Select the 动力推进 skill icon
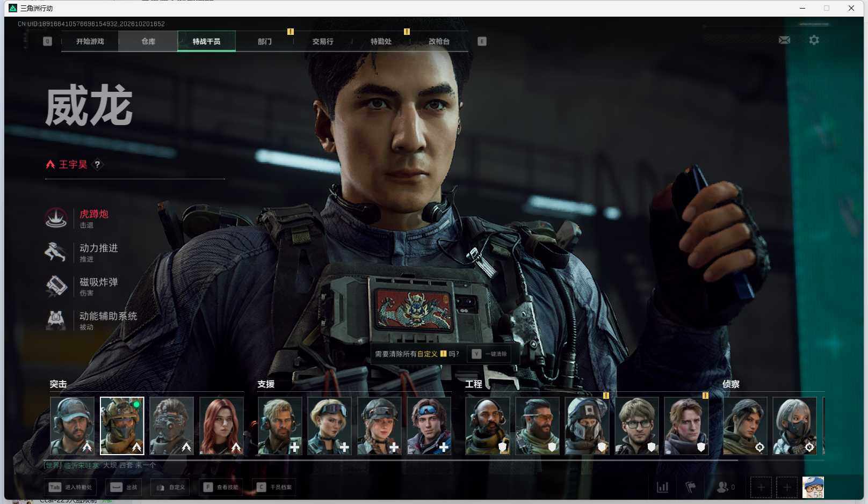 [x=56, y=252]
